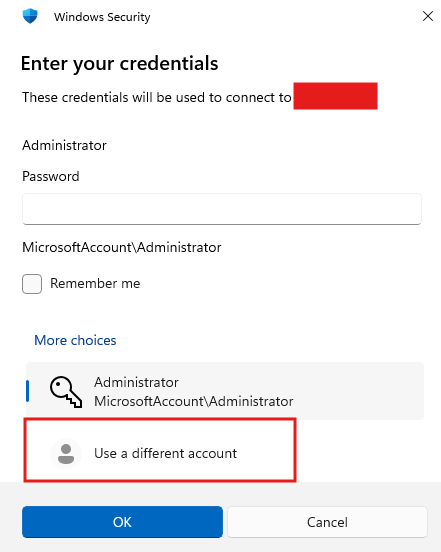Screen dimensions: 441x552
Task: Click the Administrator username label
Action: [64, 145]
